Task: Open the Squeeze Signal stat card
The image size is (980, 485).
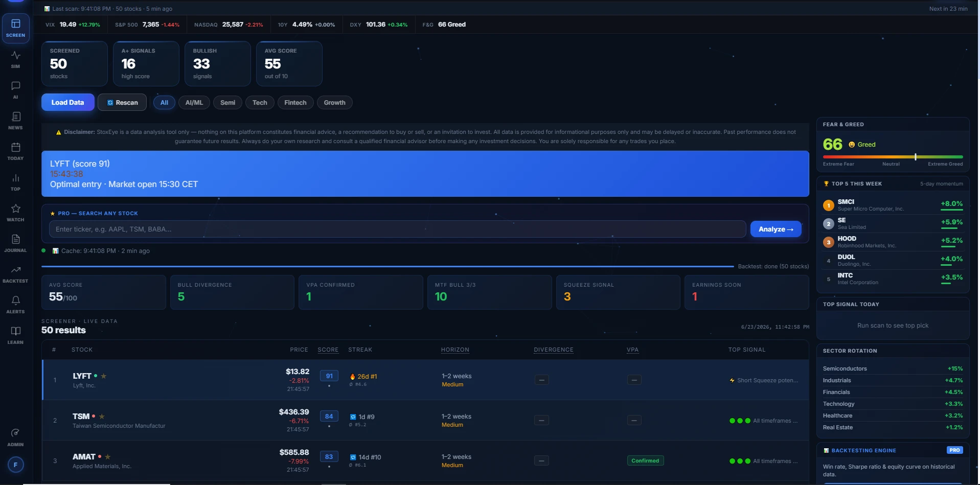Action: (x=618, y=292)
